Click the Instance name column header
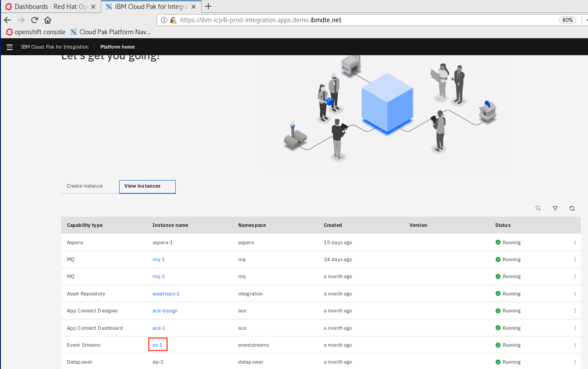This screenshot has height=369, width=588. pyautogui.click(x=170, y=225)
